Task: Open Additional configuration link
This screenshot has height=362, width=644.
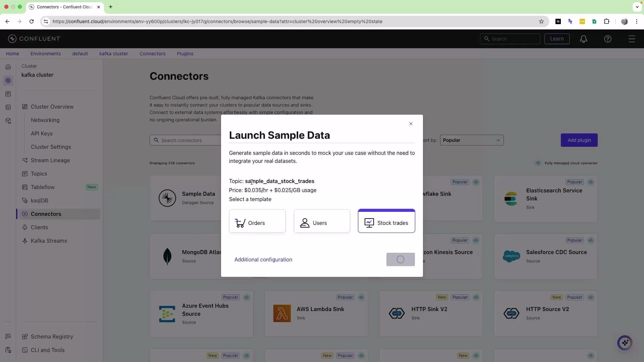Action: [x=263, y=259]
